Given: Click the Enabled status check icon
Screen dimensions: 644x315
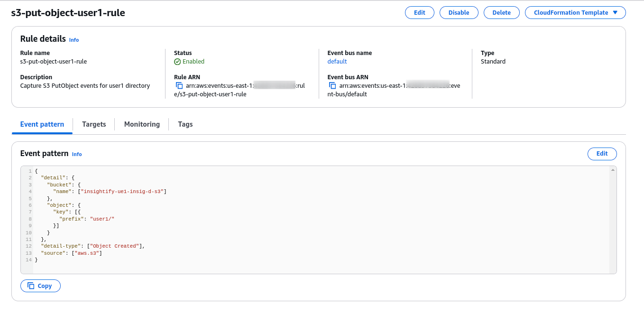Looking at the screenshot, I should pos(177,62).
